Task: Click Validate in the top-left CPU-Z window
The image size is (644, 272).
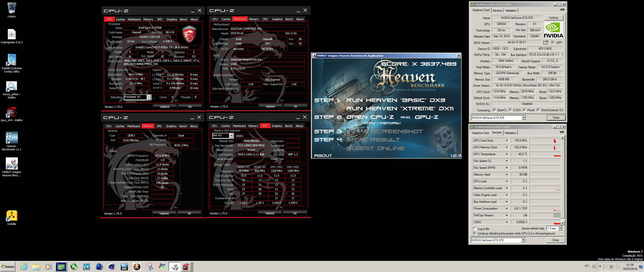Action: pyautogui.click(x=165, y=107)
